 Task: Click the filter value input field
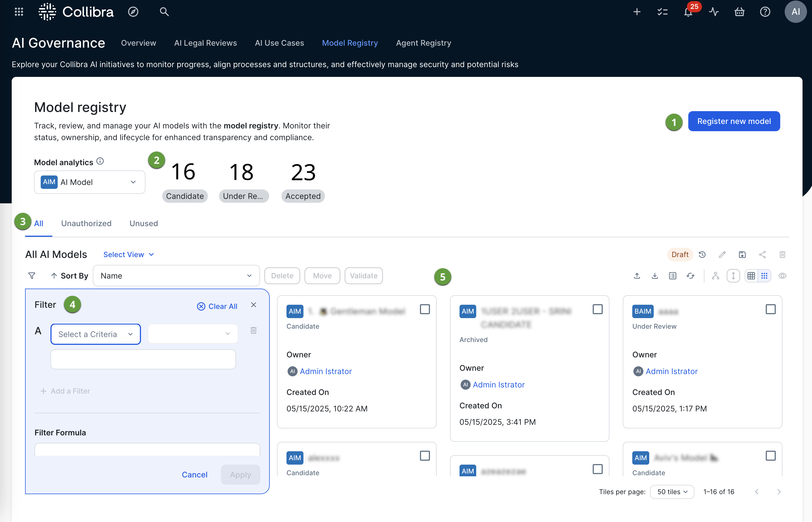pos(143,359)
